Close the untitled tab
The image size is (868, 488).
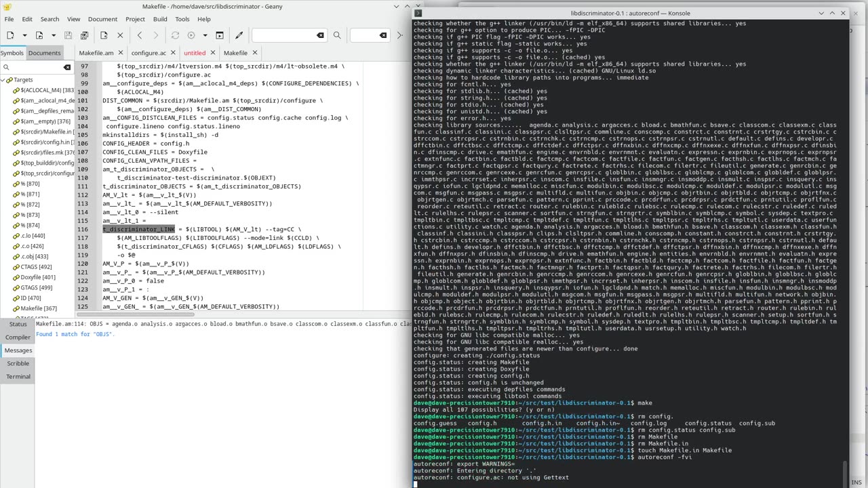tap(213, 53)
